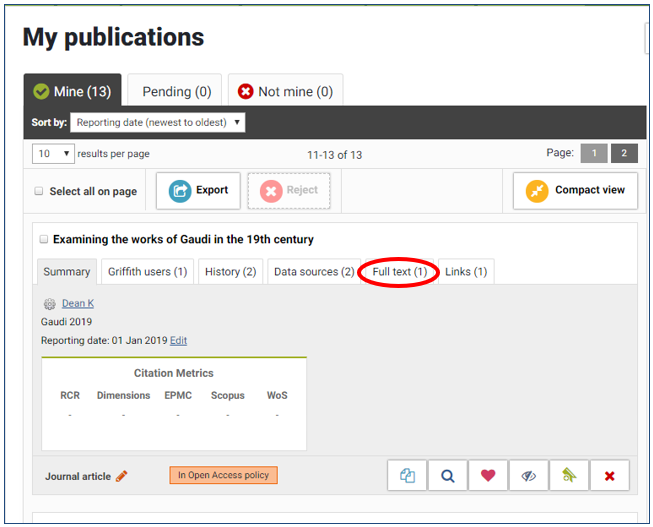Screen dimensions: 653x527
Task: Click the Edit link beside reporting date
Action: [178, 341]
